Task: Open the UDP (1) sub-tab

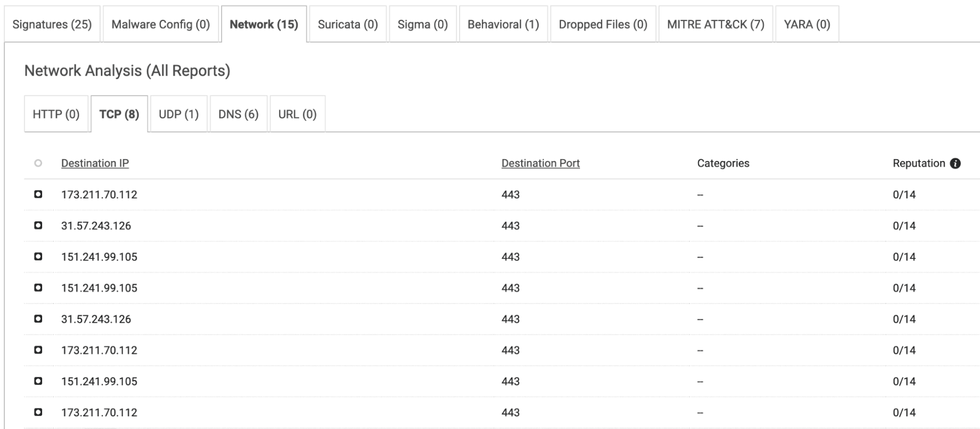Action: click(x=178, y=113)
